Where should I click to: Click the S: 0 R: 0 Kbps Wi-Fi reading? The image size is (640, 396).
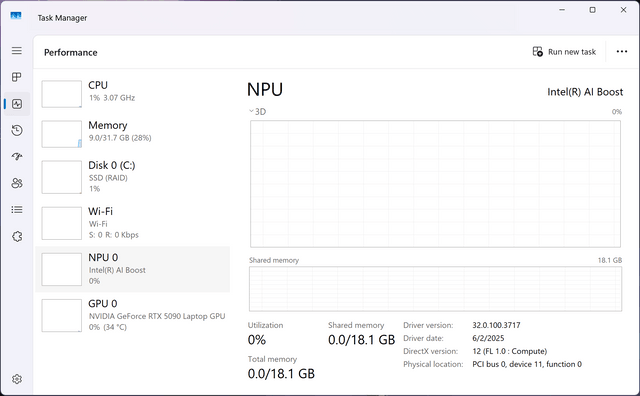click(x=114, y=235)
